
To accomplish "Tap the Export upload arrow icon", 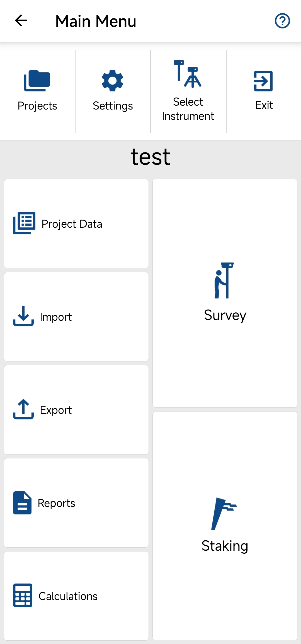I will pyautogui.click(x=23, y=409).
